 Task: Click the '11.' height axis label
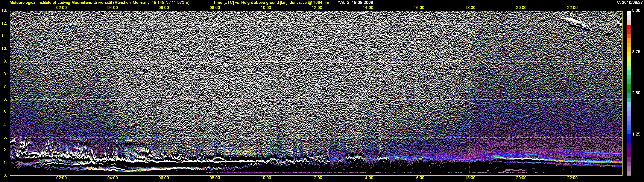click(x=4, y=36)
